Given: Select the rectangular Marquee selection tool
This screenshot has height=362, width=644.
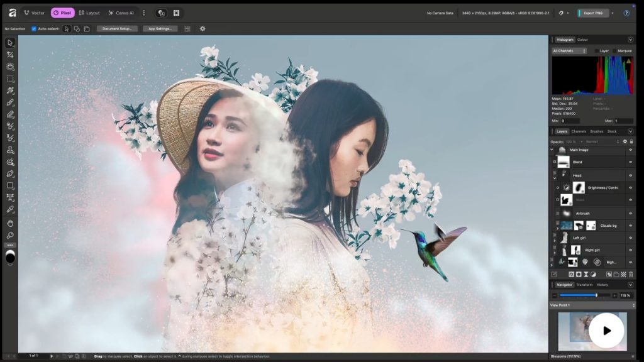Looking at the screenshot, I should point(10,79).
